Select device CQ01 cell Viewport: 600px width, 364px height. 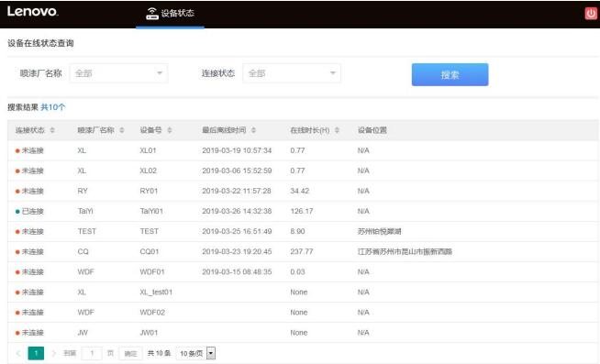tap(150, 251)
